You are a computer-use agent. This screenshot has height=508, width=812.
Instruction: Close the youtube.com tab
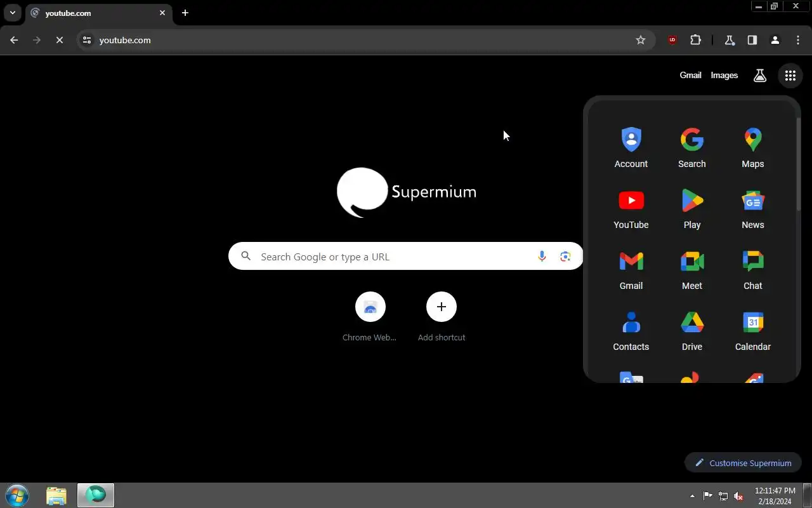(x=162, y=13)
